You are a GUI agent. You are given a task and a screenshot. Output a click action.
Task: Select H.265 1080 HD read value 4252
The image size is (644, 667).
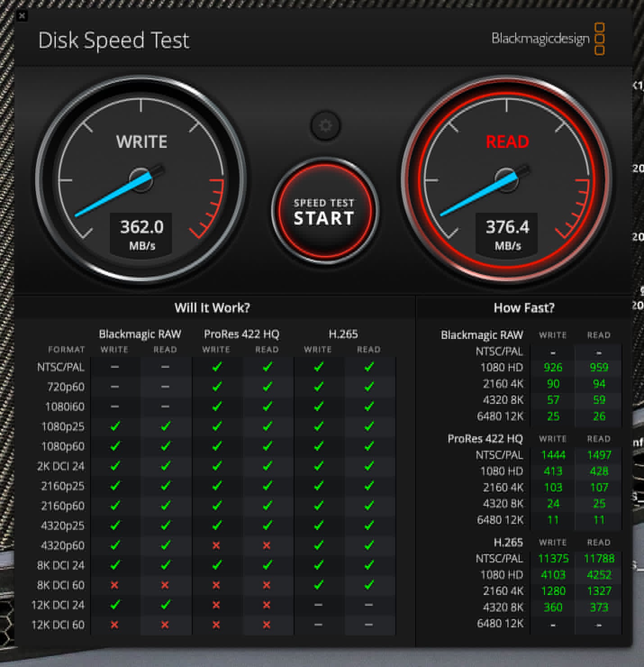point(599,575)
